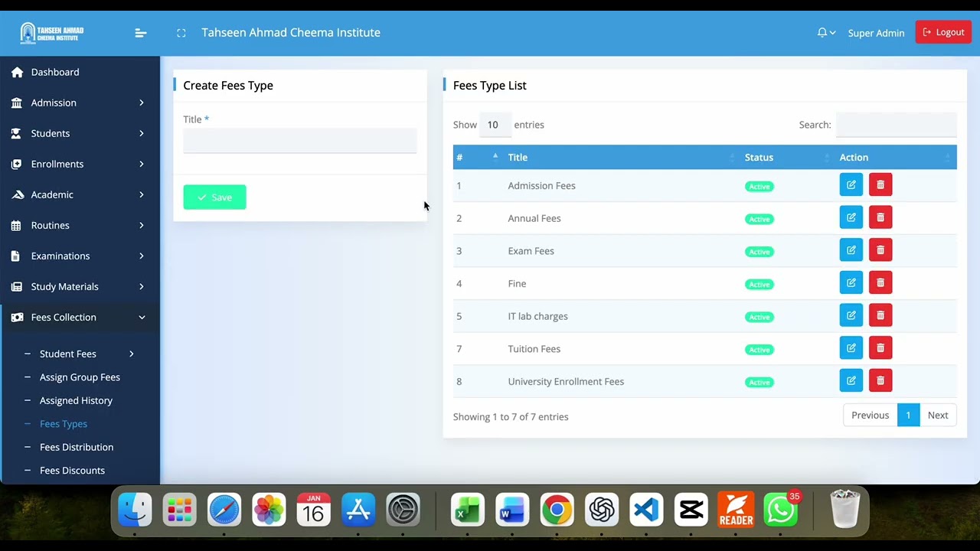
Task: Edit the Tuition Fees row
Action: point(851,348)
